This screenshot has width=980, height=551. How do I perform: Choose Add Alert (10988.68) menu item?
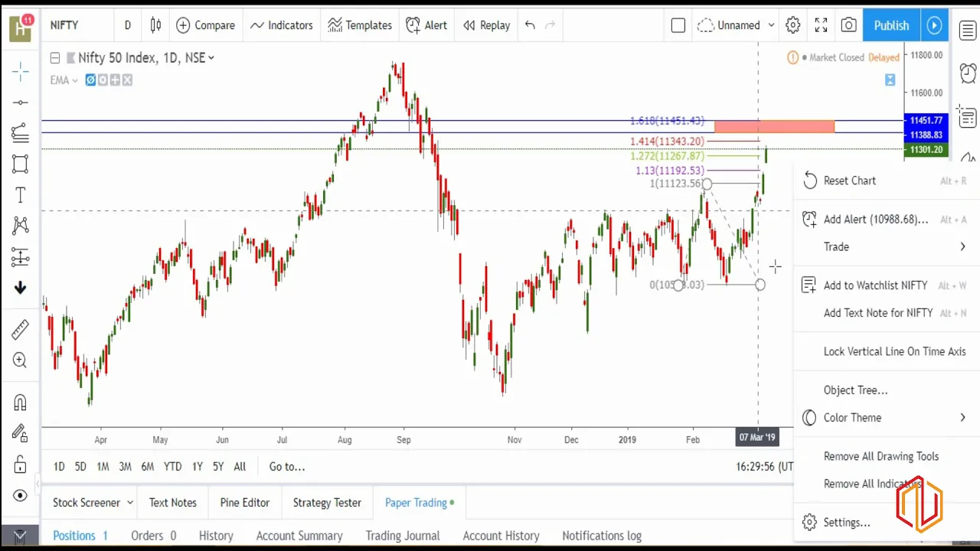[887, 220]
